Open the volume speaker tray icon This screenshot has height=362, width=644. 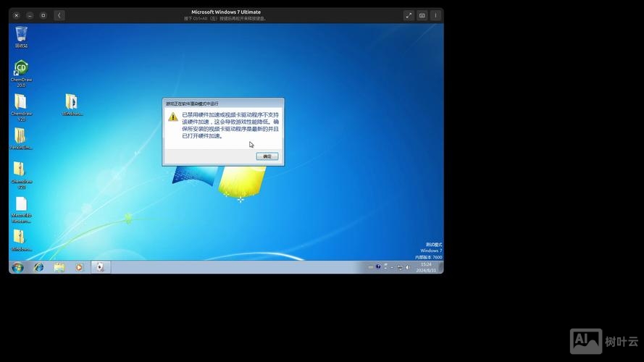coord(407,267)
